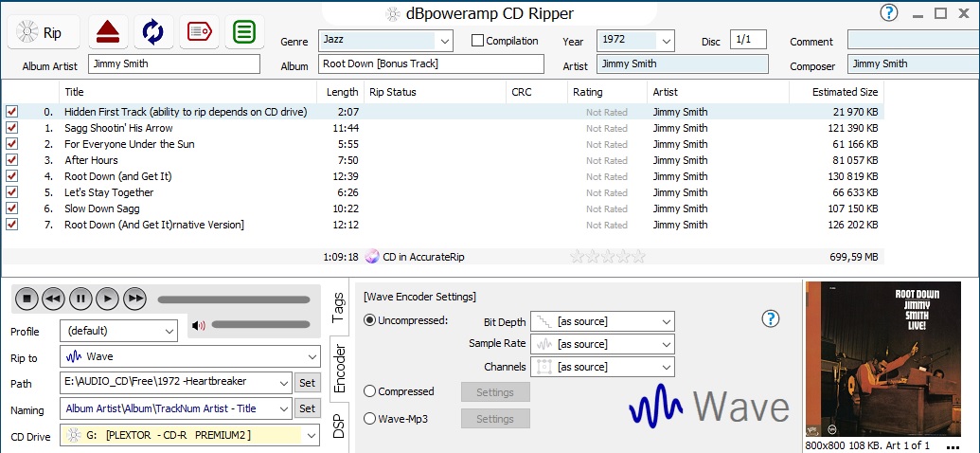The height and width of the screenshot is (453, 980).
Task: Switch to the Tags tab
Action: (339, 307)
